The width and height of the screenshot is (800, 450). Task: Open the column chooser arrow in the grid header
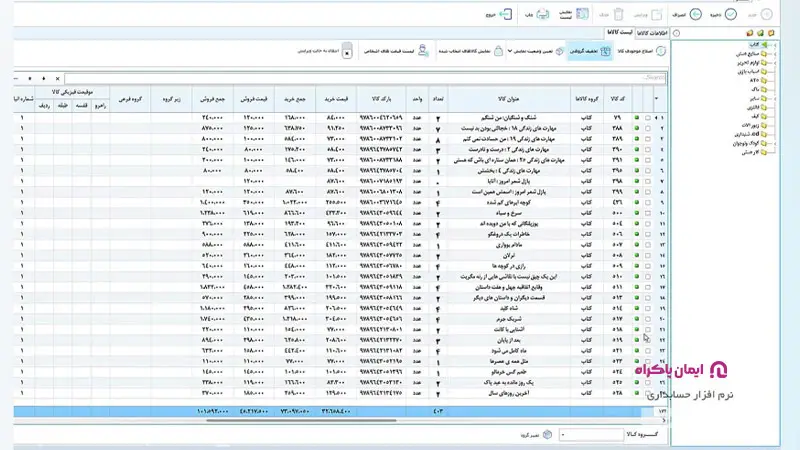(x=657, y=98)
